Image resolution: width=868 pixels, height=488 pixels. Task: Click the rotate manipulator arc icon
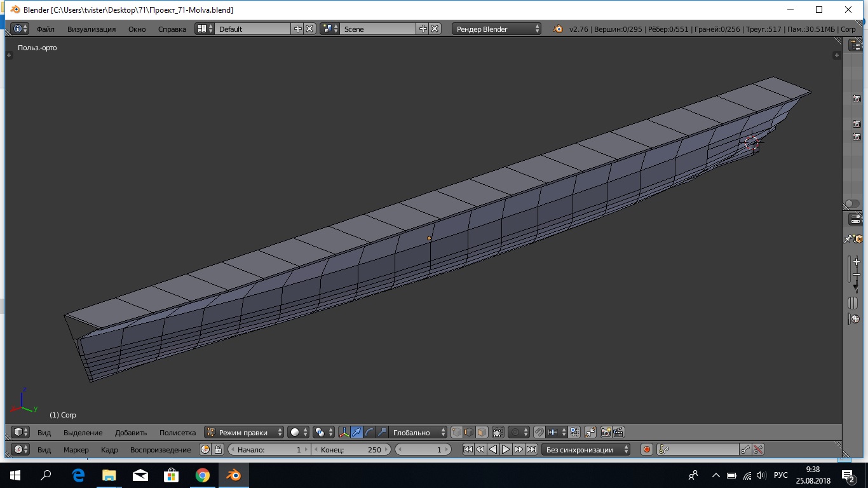point(369,433)
